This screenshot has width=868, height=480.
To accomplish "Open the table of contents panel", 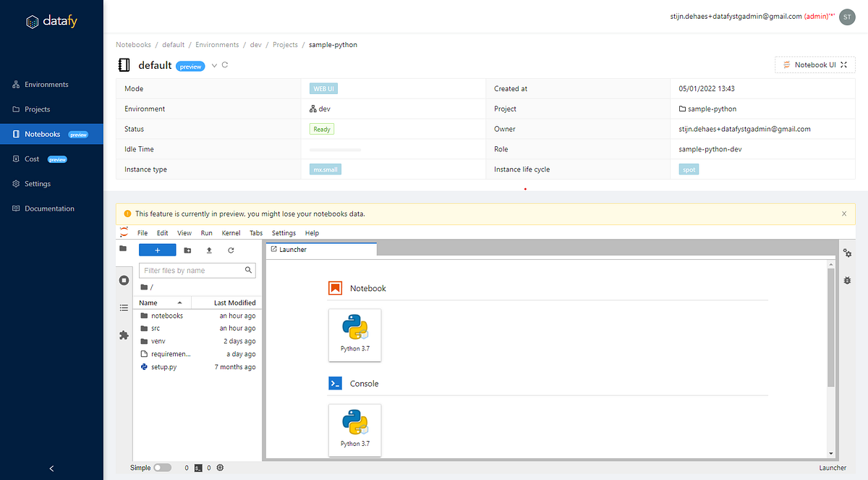I will (x=124, y=308).
